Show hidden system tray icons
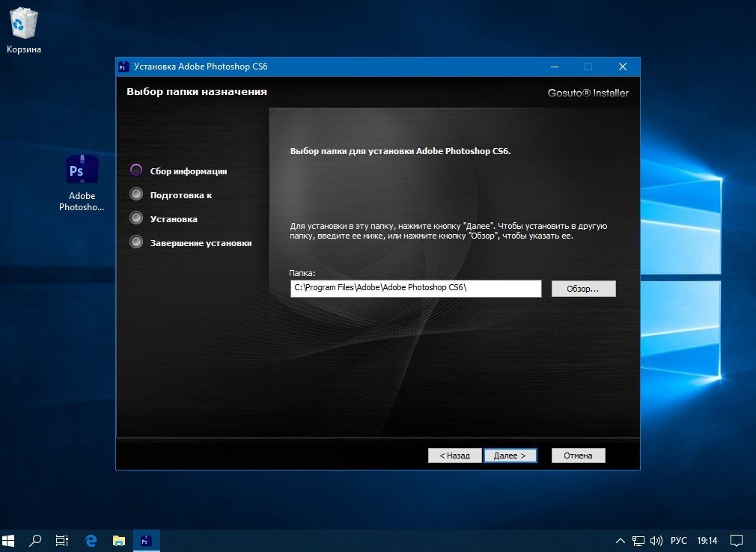Screen dimensions: 756x552 coord(621,541)
